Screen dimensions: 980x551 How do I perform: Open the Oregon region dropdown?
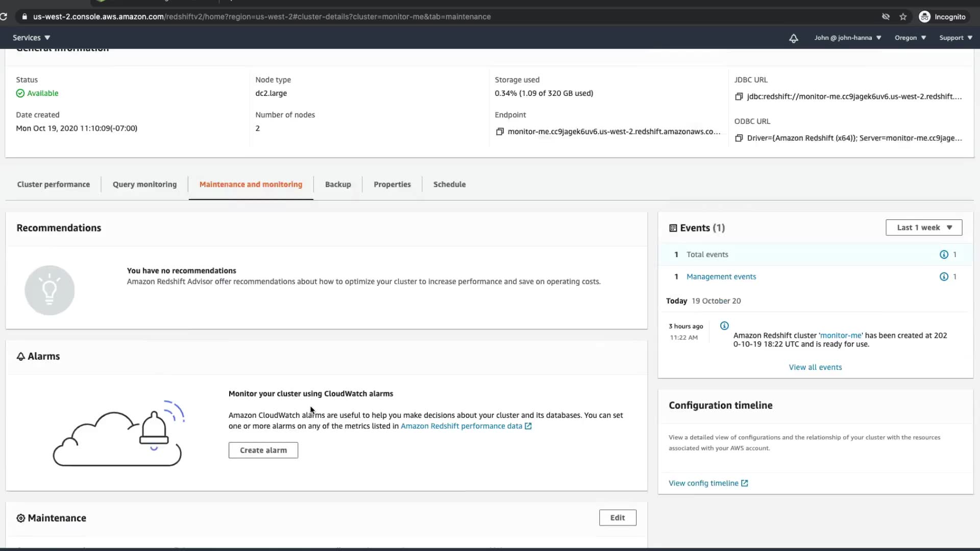pyautogui.click(x=910, y=38)
